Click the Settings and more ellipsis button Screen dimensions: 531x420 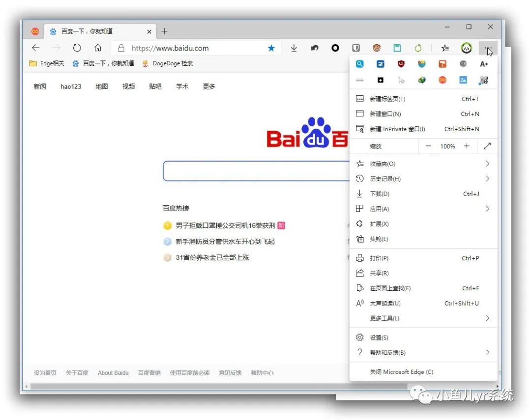488,48
